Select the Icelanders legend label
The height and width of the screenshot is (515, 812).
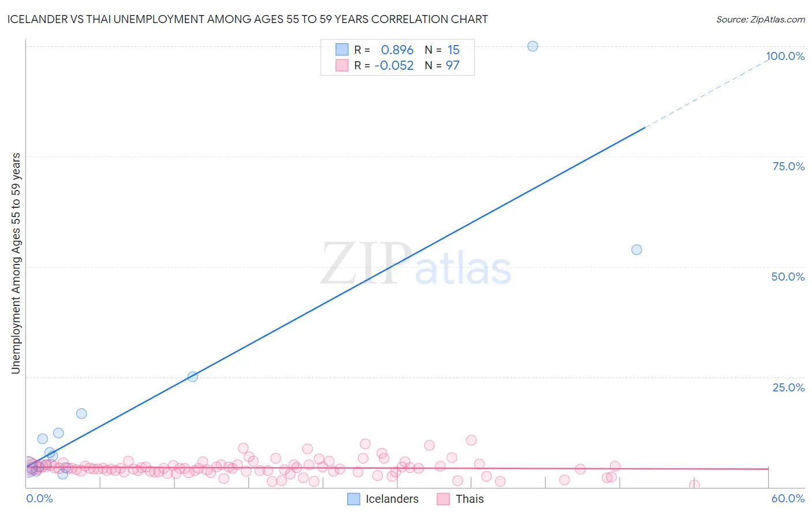point(392,499)
